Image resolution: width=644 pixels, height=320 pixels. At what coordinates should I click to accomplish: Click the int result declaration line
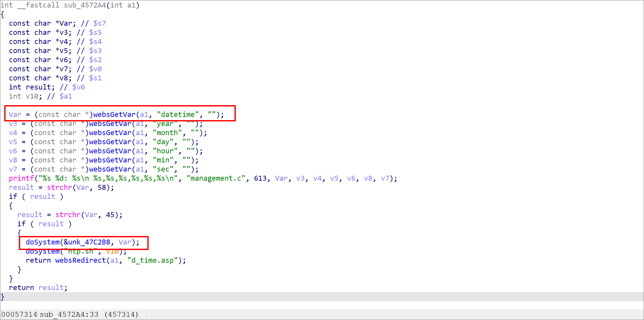coord(47,87)
